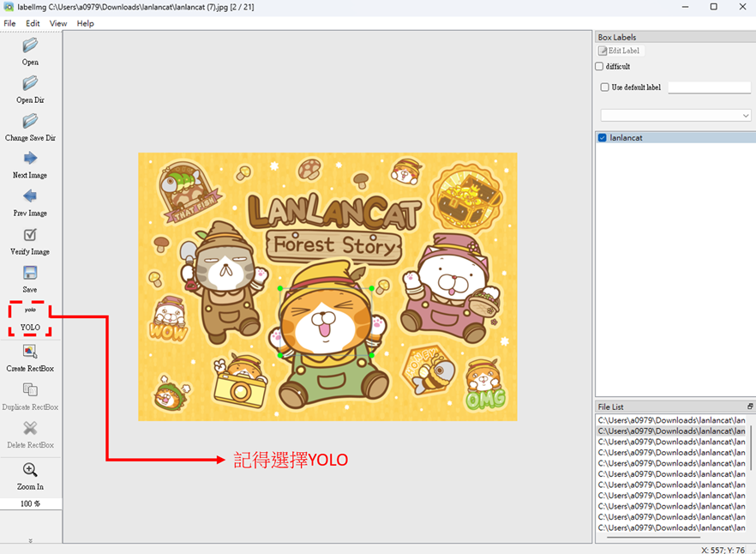
Task: Mark image with Verify Image
Action: [x=30, y=241]
